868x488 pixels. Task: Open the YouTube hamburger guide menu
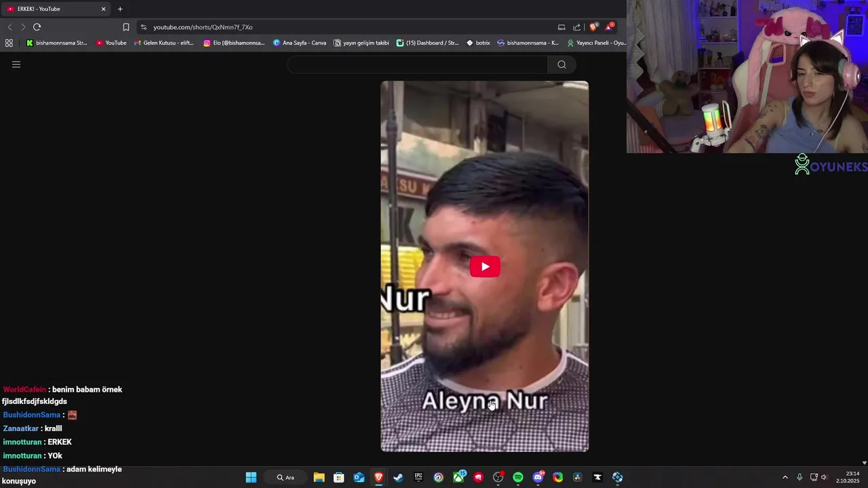click(x=16, y=64)
